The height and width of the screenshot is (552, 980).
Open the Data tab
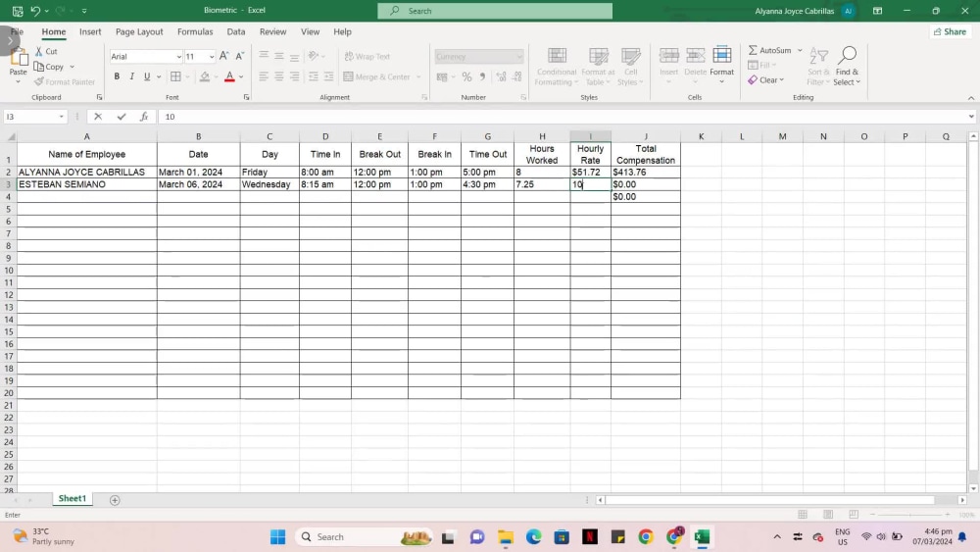tap(235, 32)
